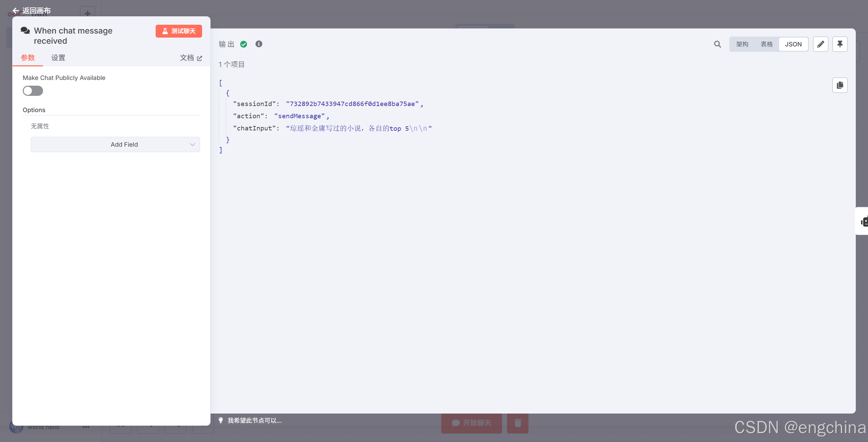Click the back arrow to return to canvas

[x=16, y=11]
